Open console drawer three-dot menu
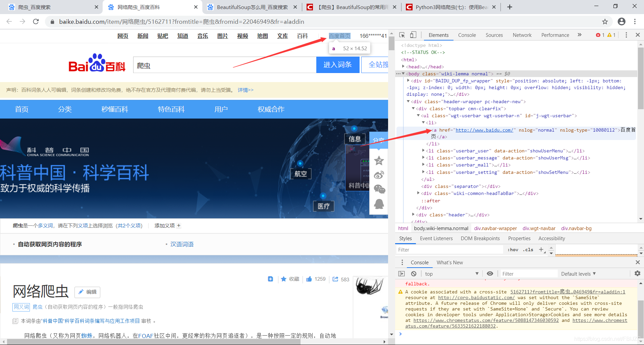The image size is (644, 345). point(402,262)
